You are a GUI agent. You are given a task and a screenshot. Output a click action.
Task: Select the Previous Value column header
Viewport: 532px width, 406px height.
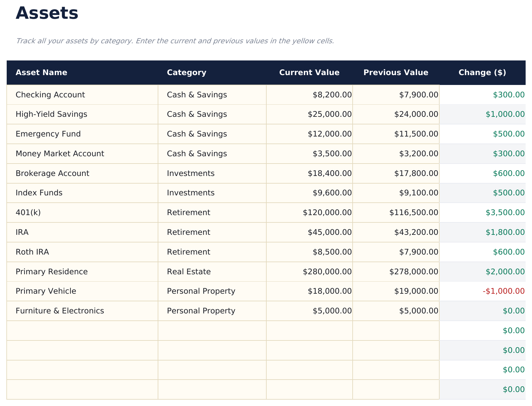point(396,72)
